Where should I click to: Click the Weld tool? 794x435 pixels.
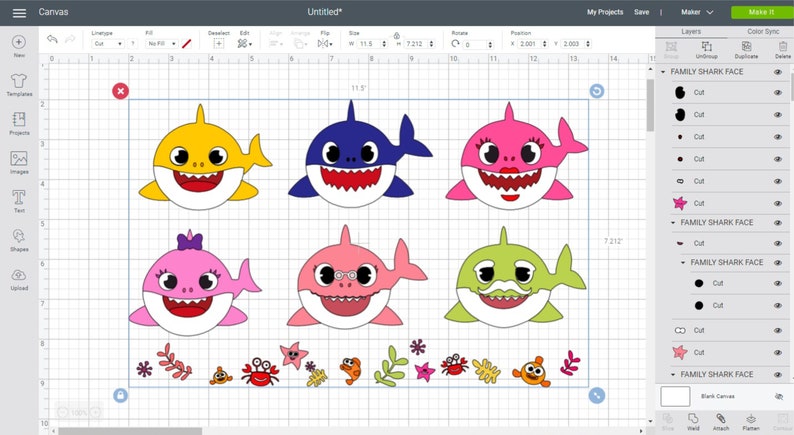(693, 421)
